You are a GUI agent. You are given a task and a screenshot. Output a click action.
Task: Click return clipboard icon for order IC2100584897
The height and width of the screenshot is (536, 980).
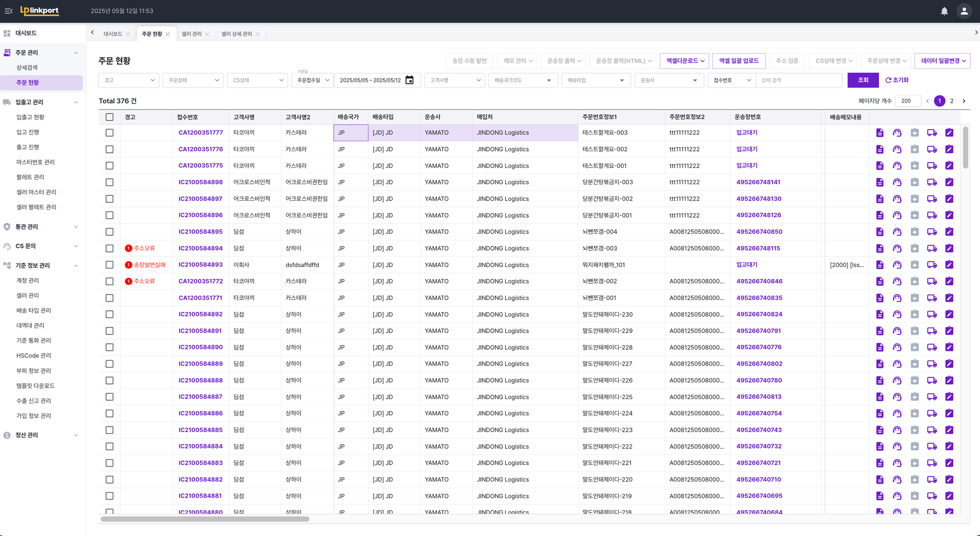914,199
